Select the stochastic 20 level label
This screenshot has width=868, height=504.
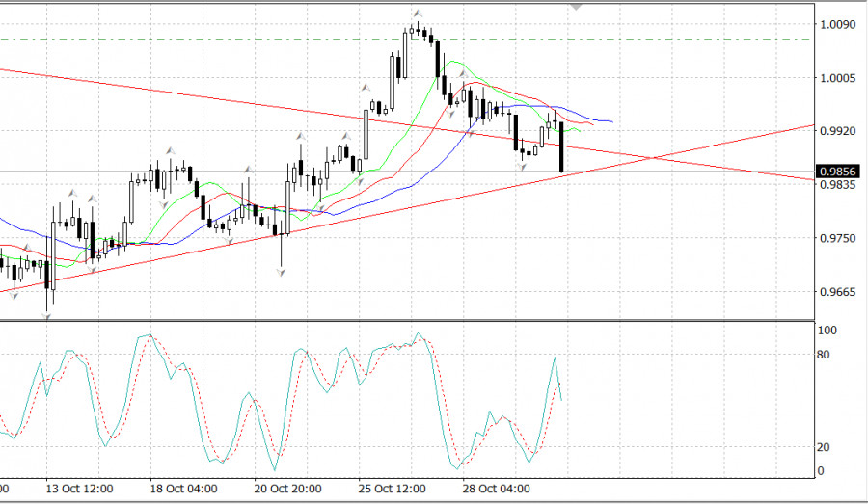pyautogui.click(x=825, y=447)
